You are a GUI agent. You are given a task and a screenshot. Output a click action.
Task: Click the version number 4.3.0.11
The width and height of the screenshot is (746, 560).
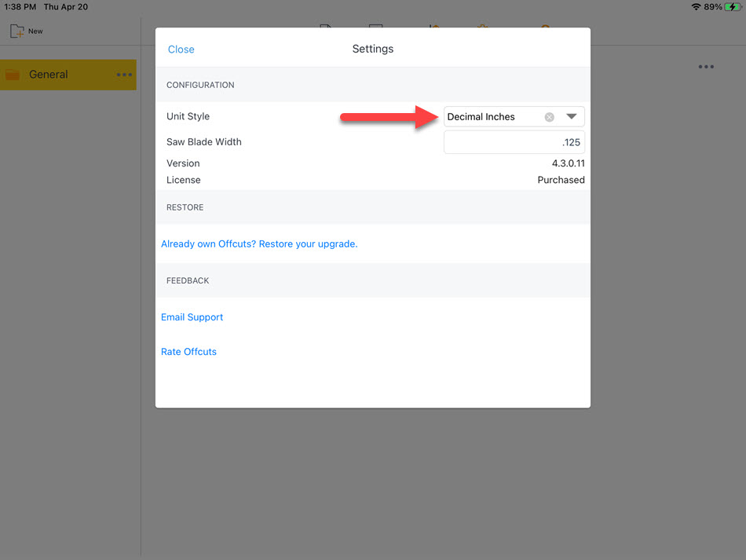tap(568, 163)
